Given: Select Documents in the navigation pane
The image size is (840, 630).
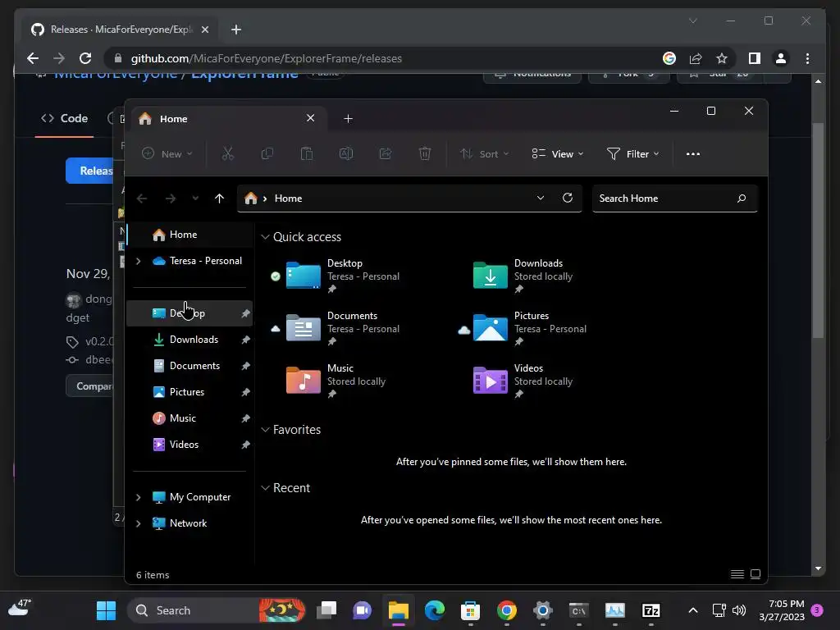Looking at the screenshot, I should coord(189,366).
